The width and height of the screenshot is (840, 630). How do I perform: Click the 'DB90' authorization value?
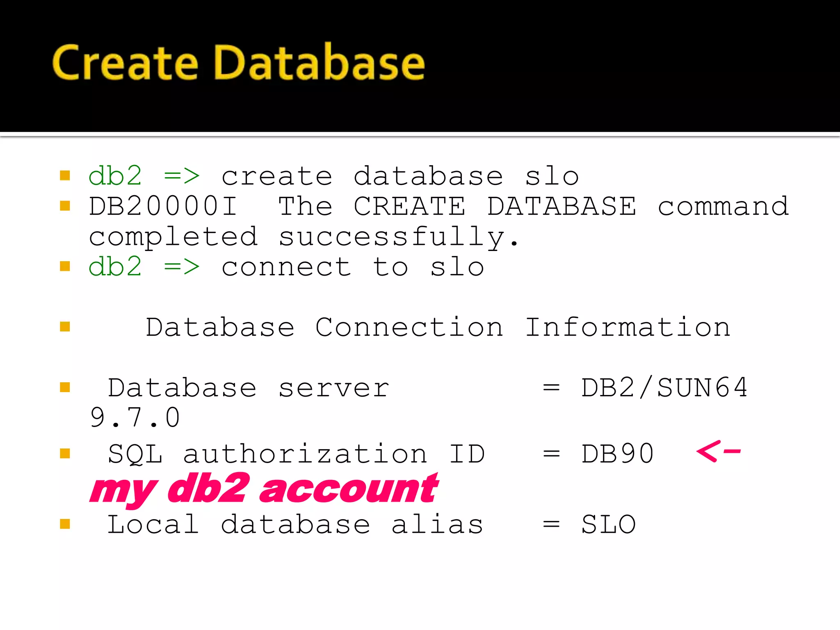point(618,454)
